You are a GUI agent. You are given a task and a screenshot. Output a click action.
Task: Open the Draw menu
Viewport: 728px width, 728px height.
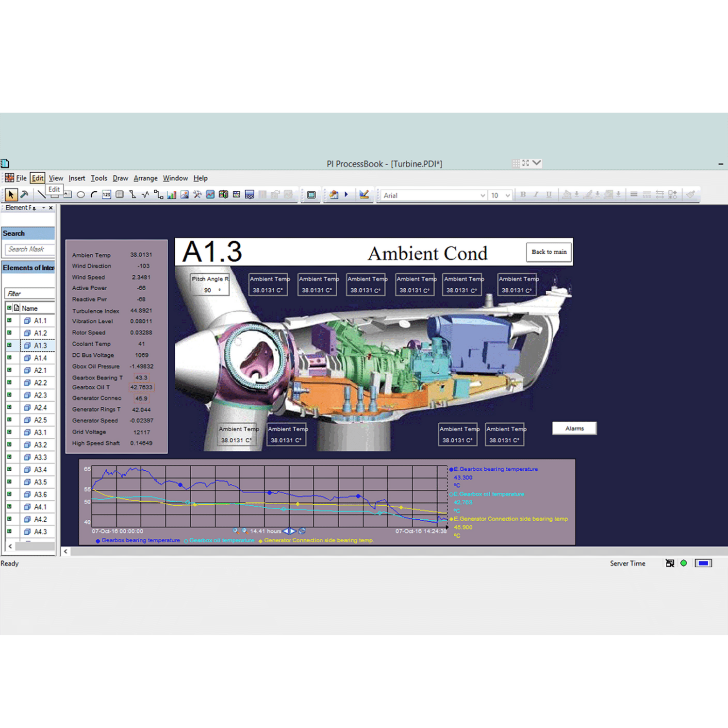coord(120,178)
